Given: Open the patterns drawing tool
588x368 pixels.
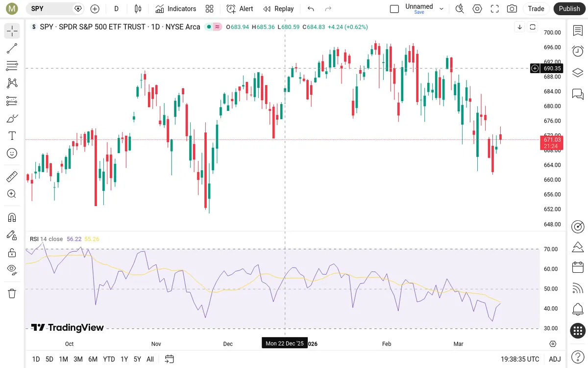Looking at the screenshot, I should coord(12,83).
